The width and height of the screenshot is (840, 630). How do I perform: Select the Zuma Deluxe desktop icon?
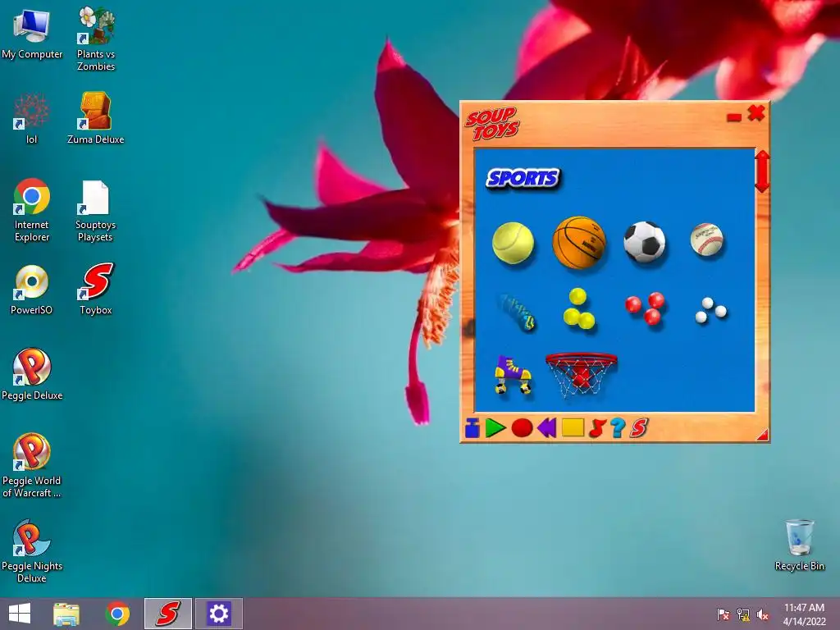(95, 118)
